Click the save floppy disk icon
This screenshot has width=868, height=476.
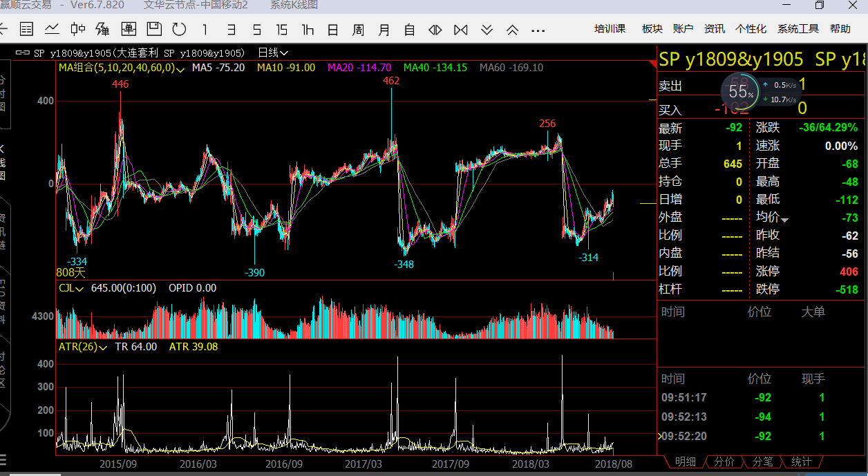tap(154, 29)
